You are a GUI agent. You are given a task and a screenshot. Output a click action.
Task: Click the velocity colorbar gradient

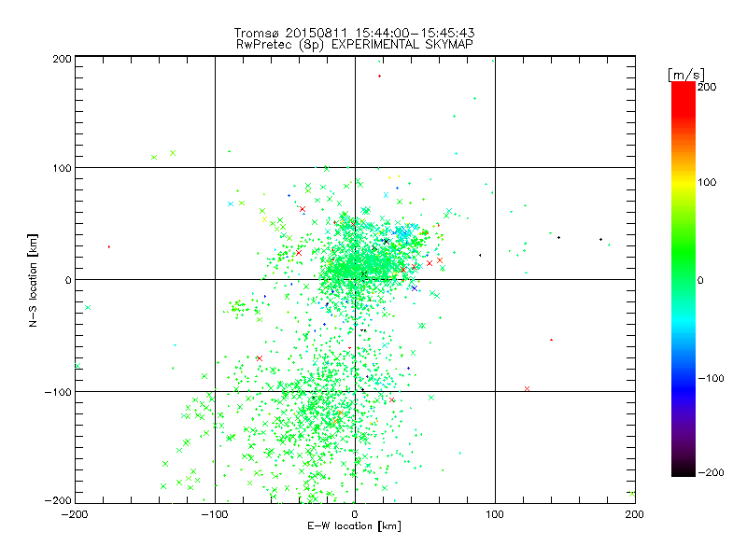(684, 279)
